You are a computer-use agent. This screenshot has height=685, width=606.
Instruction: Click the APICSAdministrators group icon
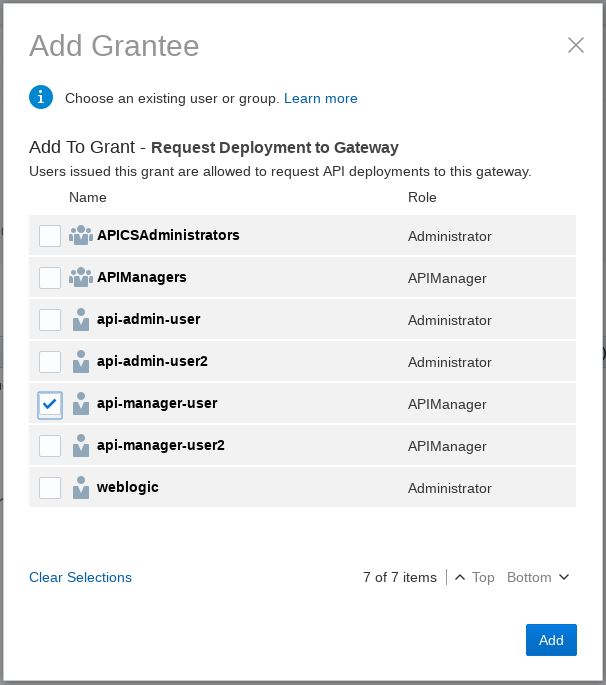tap(80, 236)
